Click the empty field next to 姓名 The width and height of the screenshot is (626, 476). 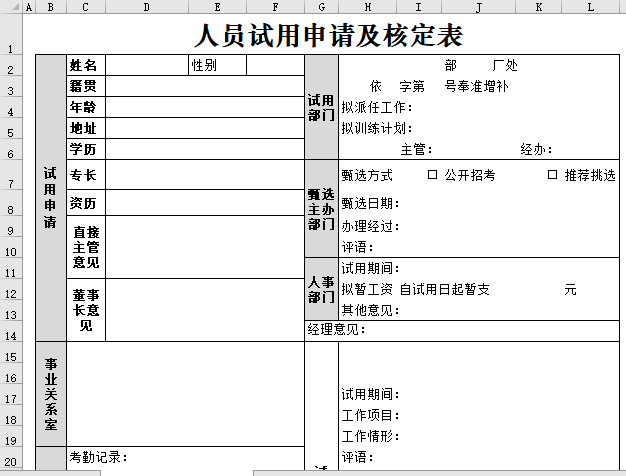point(147,66)
